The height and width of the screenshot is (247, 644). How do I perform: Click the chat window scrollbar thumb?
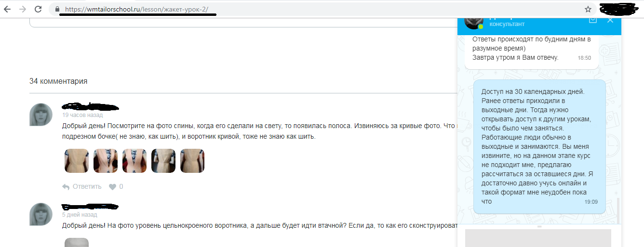click(x=617, y=209)
